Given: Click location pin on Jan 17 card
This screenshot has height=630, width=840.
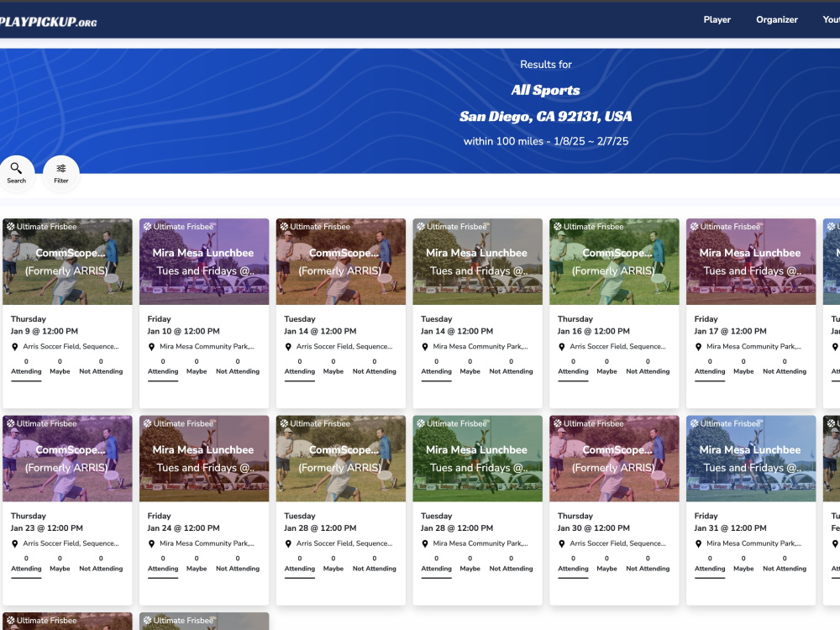Looking at the screenshot, I should 699,347.
